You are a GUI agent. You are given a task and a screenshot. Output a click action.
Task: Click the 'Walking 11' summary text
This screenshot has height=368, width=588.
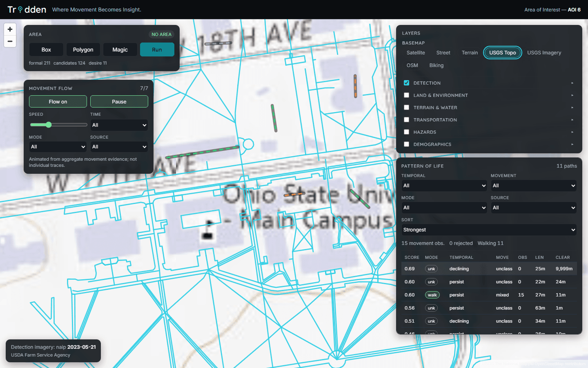490,243
